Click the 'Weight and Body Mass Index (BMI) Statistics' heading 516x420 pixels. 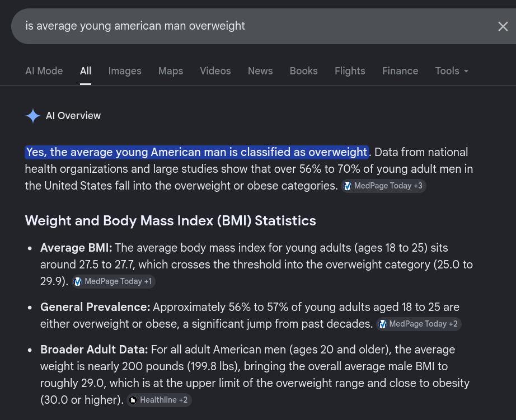click(x=171, y=221)
